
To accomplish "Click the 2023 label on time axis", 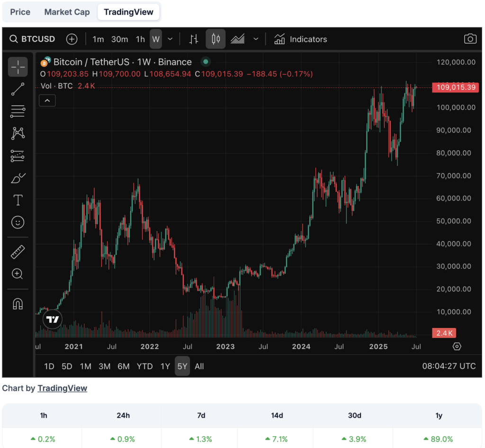I will click(x=225, y=347).
